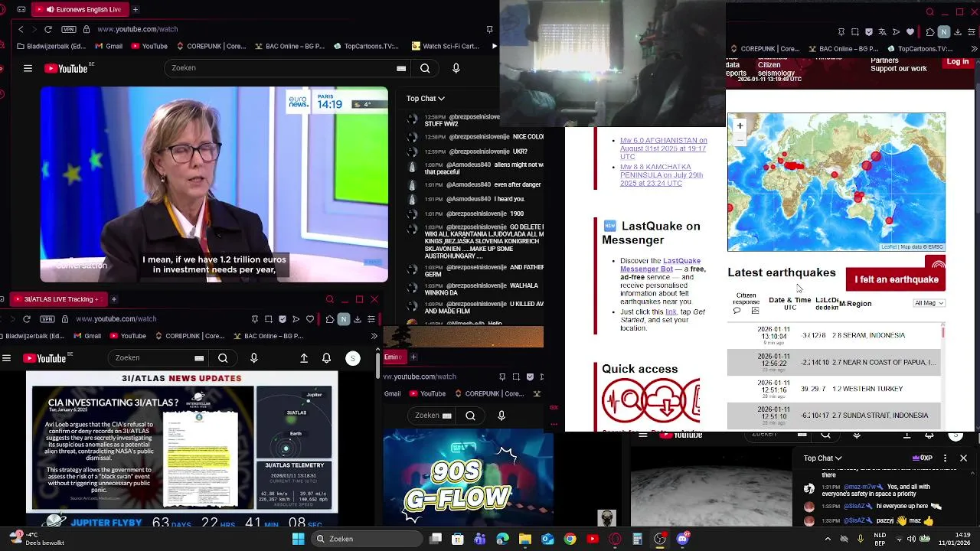
Task: Expand Top Chat dropdown in Euronews window
Action: pyautogui.click(x=426, y=98)
